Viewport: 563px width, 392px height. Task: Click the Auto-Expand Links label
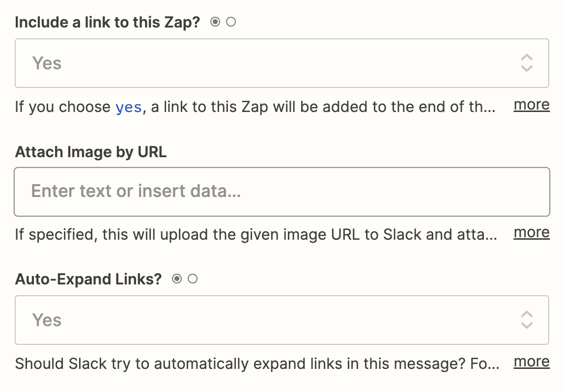pyautogui.click(x=88, y=279)
